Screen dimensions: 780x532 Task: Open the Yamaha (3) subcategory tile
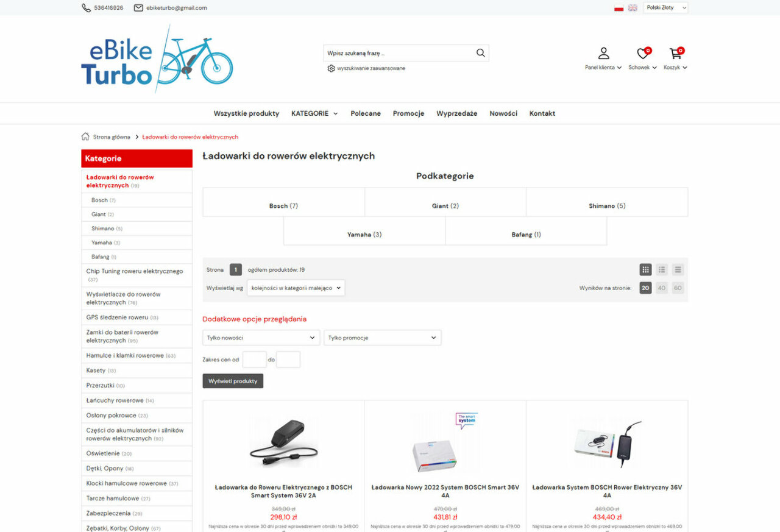[x=364, y=231]
